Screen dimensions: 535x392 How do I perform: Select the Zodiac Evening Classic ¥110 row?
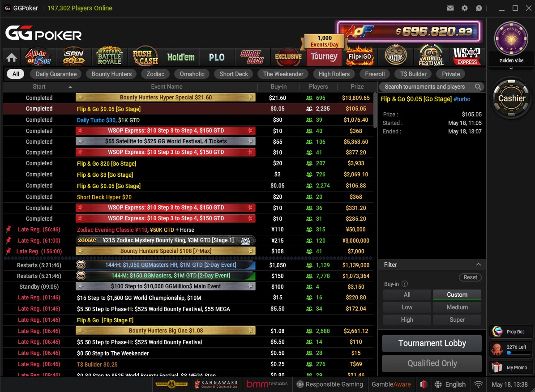188,230
